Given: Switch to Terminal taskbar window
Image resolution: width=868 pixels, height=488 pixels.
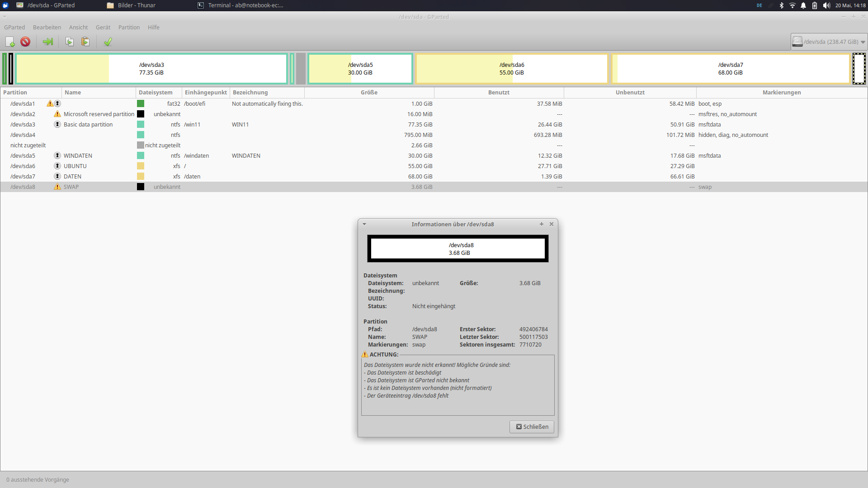Looking at the screenshot, I should (240, 5).
